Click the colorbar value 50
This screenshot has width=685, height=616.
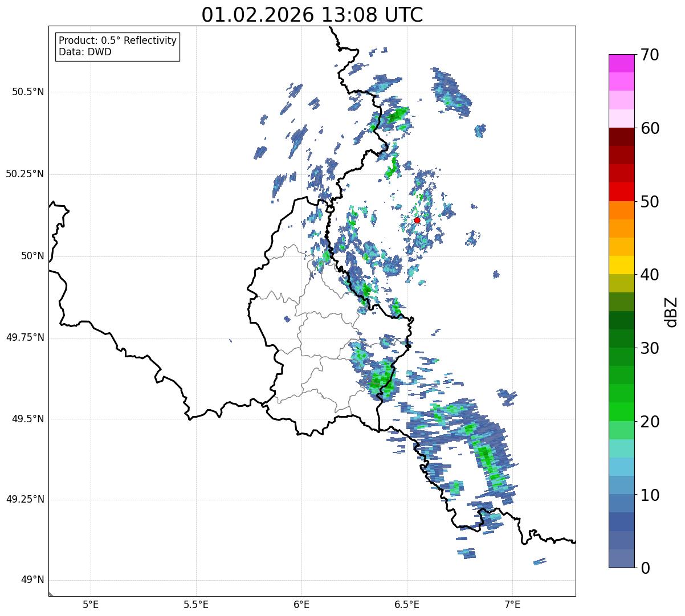(650, 202)
